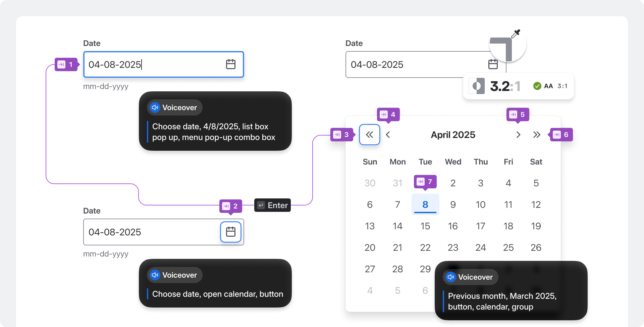Click tab order badge number 3
Screen dimensions: 644x327
(x=341, y=135)
